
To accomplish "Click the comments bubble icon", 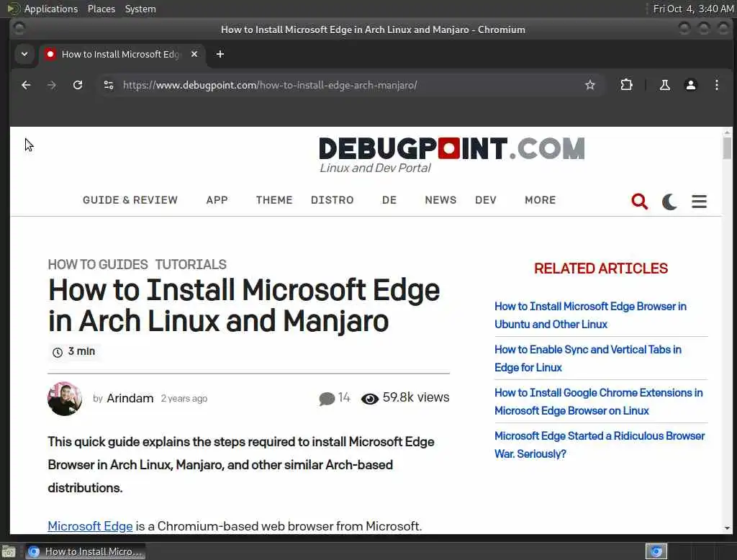I will [327, 399].
